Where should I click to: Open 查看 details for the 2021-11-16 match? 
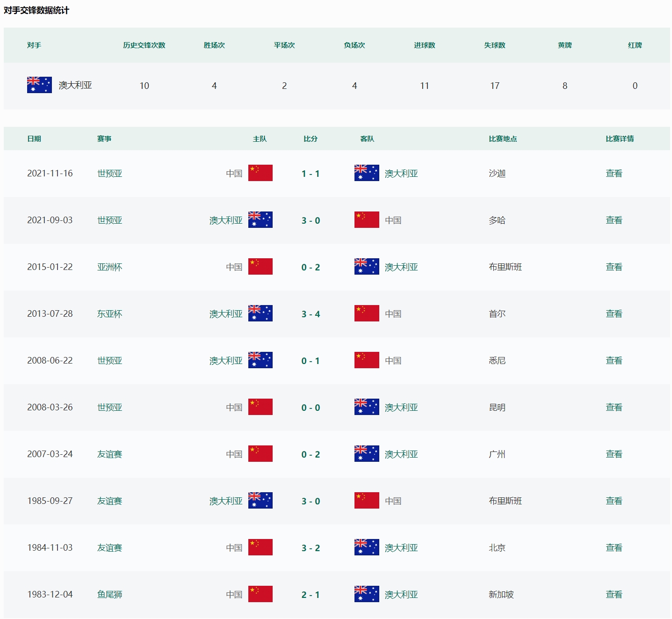click(614, 174)
